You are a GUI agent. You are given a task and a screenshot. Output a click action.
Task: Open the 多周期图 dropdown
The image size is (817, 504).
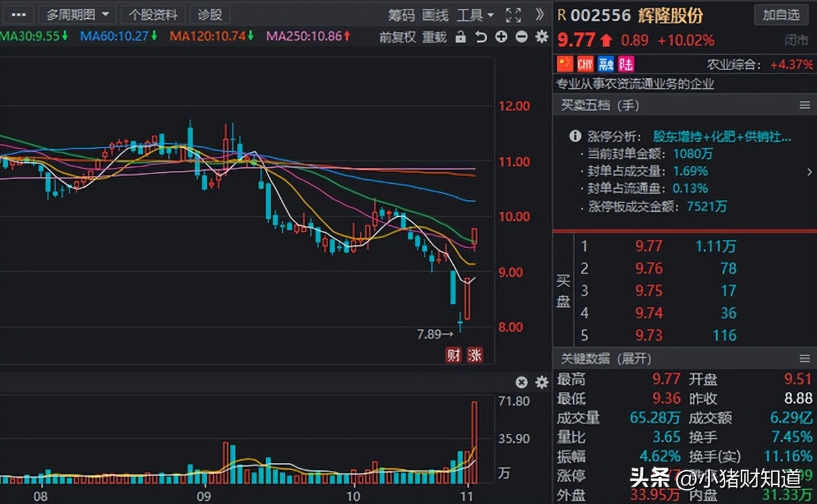point(77,14)
